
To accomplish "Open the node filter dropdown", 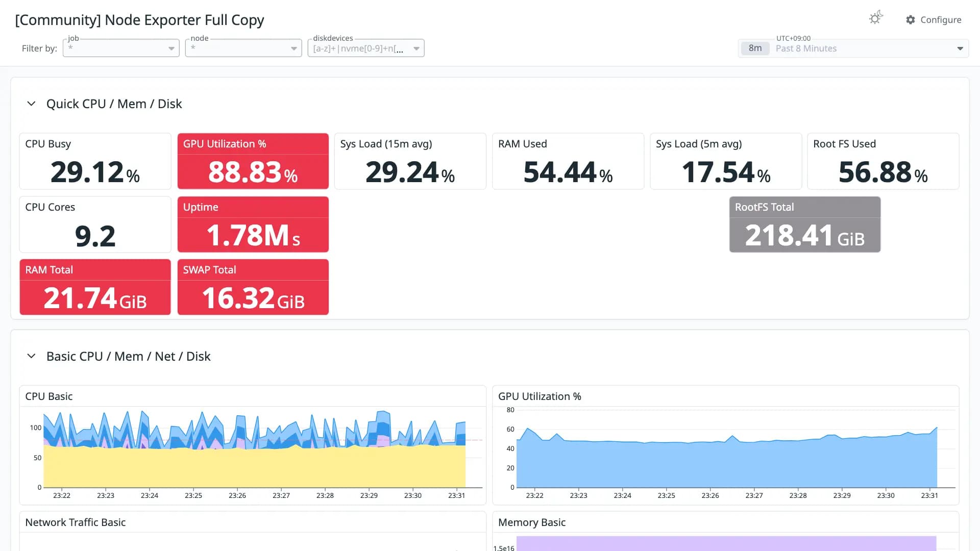I will (243, 48).
